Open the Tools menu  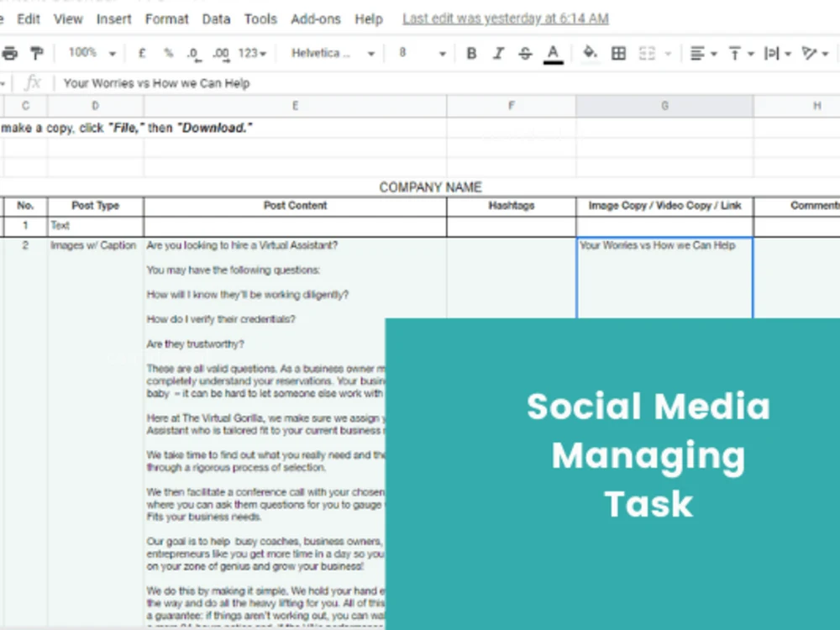pos(260,19)
